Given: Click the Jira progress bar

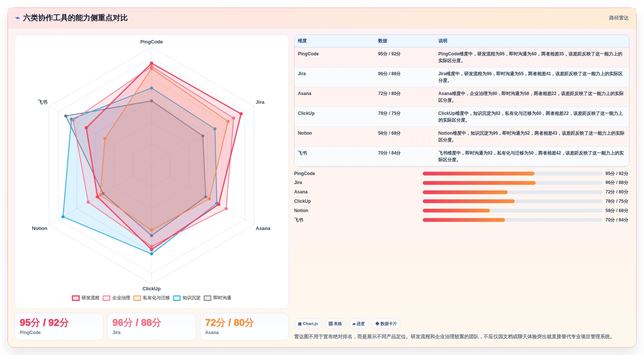Looking at the screenshot, I should (x=512, y=183).
